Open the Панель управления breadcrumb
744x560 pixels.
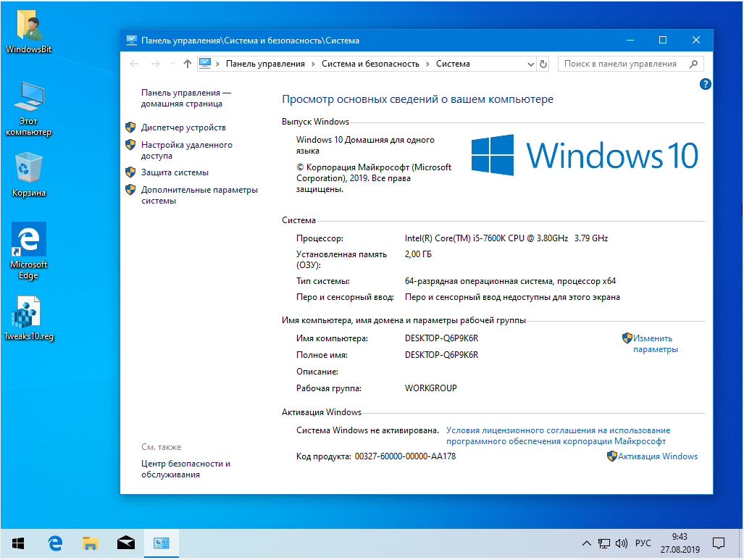coord(265,64)
